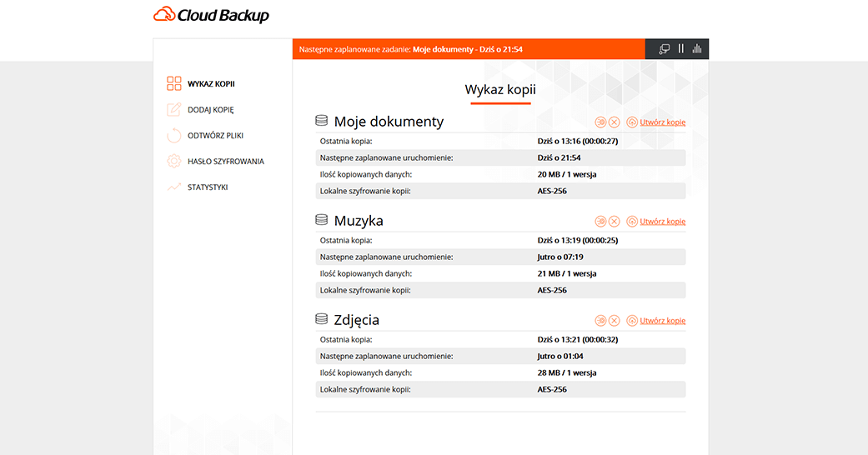Select Odtwórz pliki from sidebar
Screen dimensions: 868x455
[215, 136]
